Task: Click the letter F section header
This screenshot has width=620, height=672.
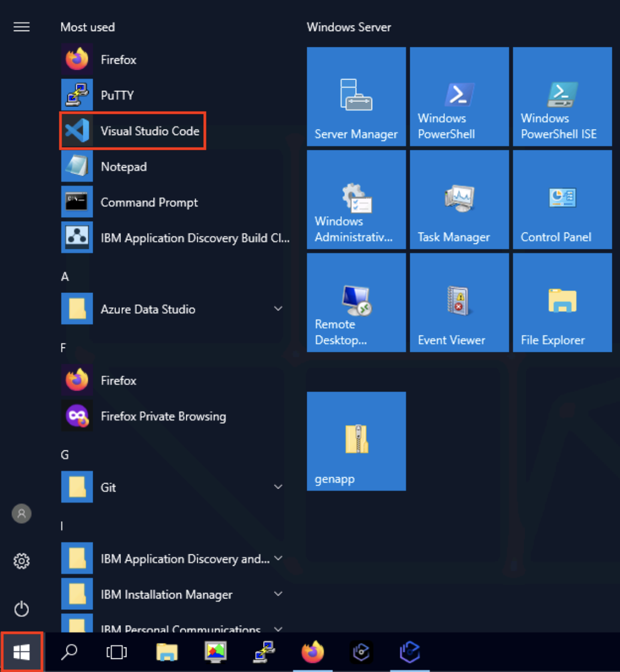Action: [x=63, y=348]
